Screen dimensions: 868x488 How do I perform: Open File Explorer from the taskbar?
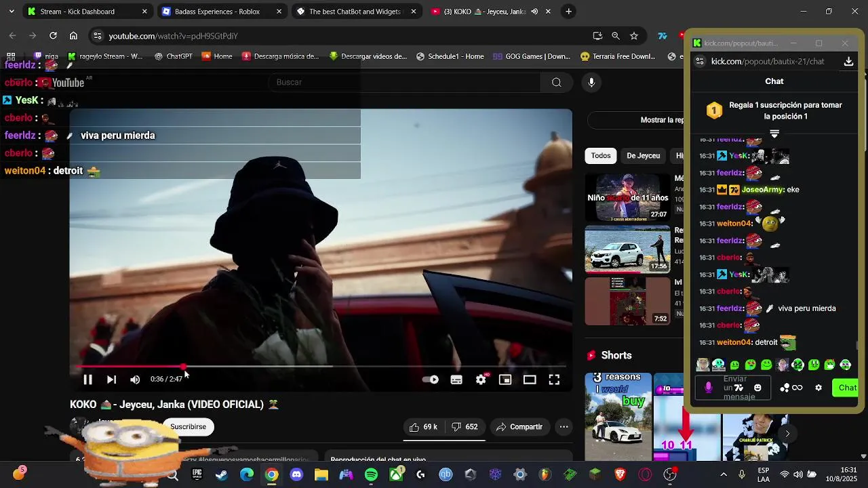point(321,475)
